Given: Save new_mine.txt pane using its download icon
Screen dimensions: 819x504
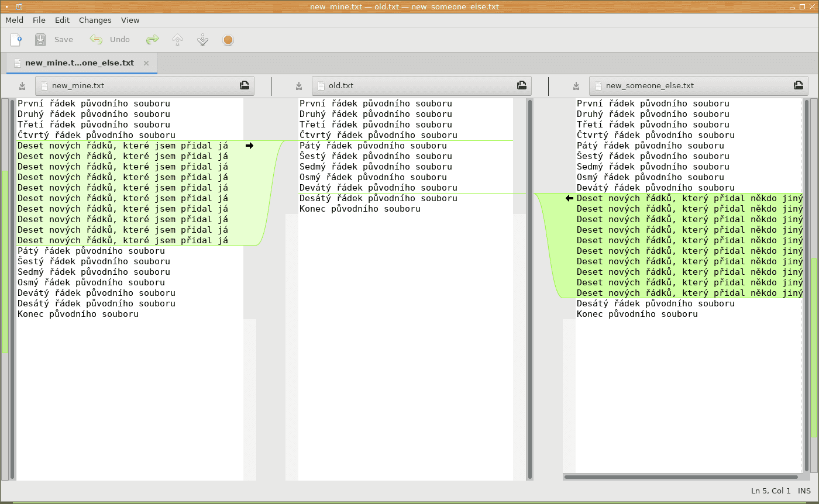Looking at the screenshot, I should (x=22, y=86).
